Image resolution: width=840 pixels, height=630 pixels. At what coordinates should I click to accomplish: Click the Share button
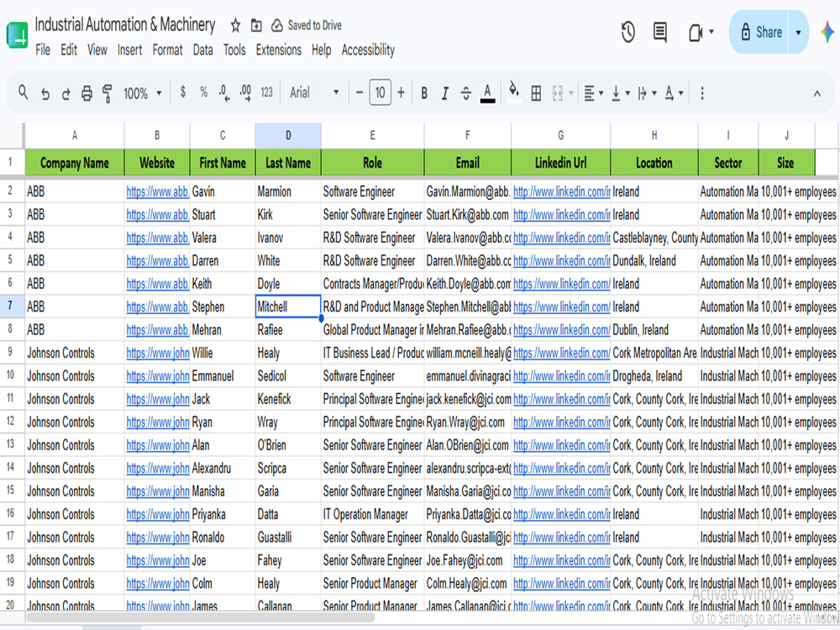click(x=761, y=32)
